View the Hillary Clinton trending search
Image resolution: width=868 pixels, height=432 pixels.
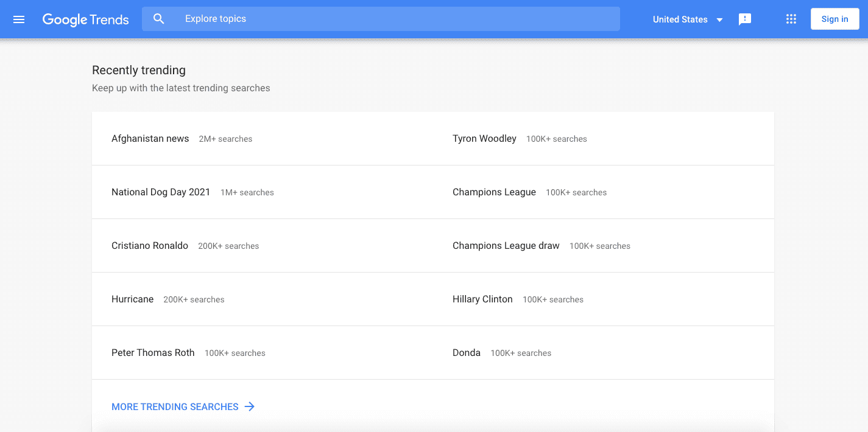click(x=482, y=299)
